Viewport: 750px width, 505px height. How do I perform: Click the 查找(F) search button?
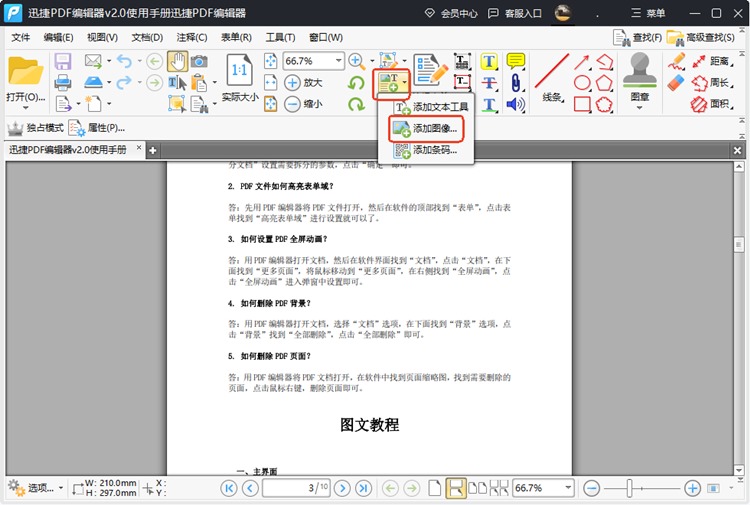tap(638, 37)
